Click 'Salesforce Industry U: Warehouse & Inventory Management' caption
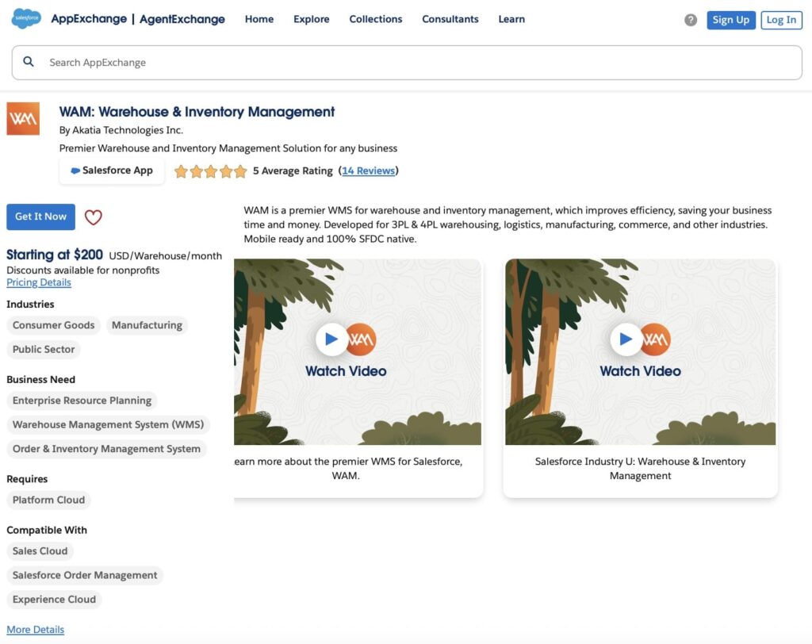The image size is (812, 644). coord(640,469)
